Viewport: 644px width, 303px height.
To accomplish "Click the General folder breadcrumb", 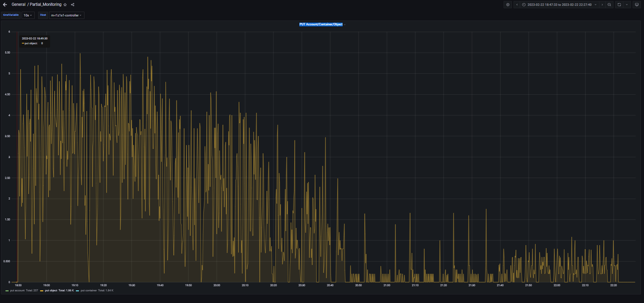I will coord(19,4).
